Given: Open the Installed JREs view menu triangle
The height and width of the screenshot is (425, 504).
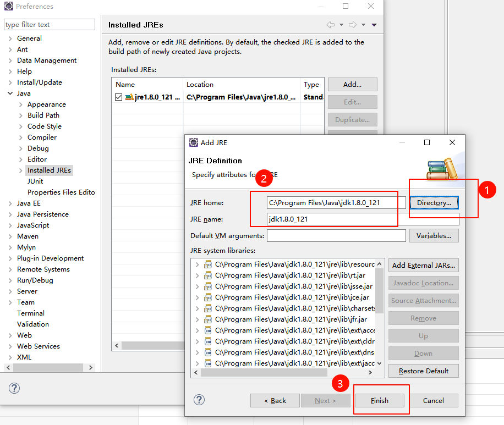Looking at the screenshot, I should 374,25.
